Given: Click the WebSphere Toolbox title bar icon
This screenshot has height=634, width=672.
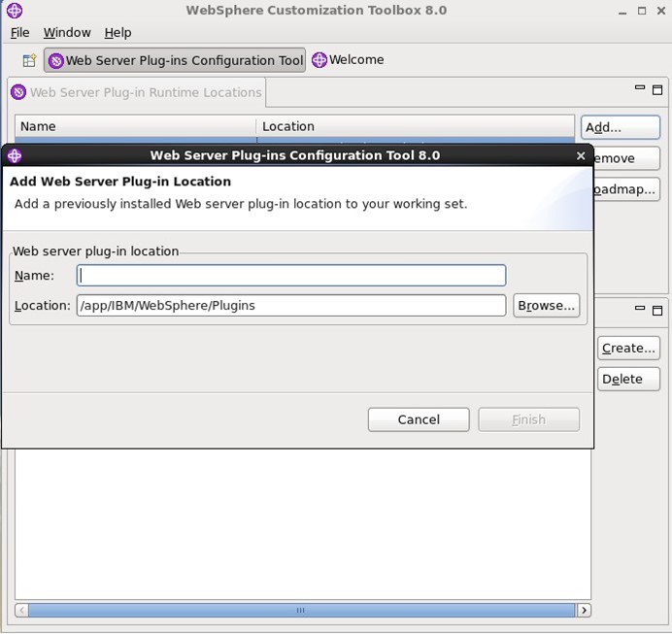Looking at the screenshot, I should pos(14,11).
